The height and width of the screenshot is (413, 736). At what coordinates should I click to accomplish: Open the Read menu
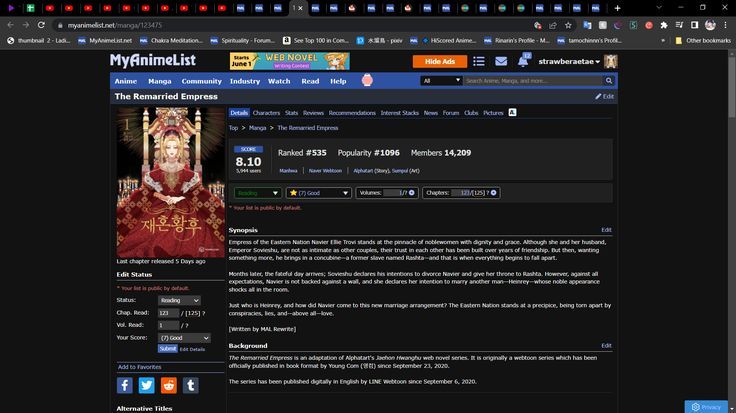310,81
